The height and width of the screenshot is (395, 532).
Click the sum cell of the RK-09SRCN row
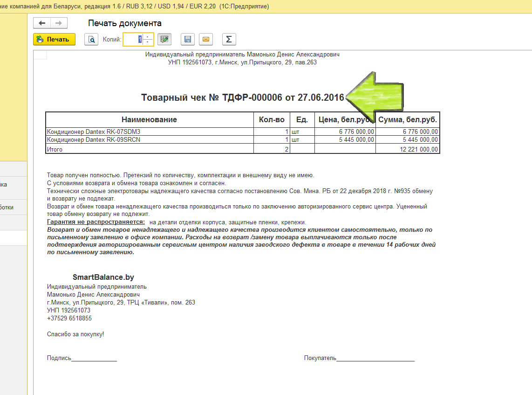(x=408, y=139)
